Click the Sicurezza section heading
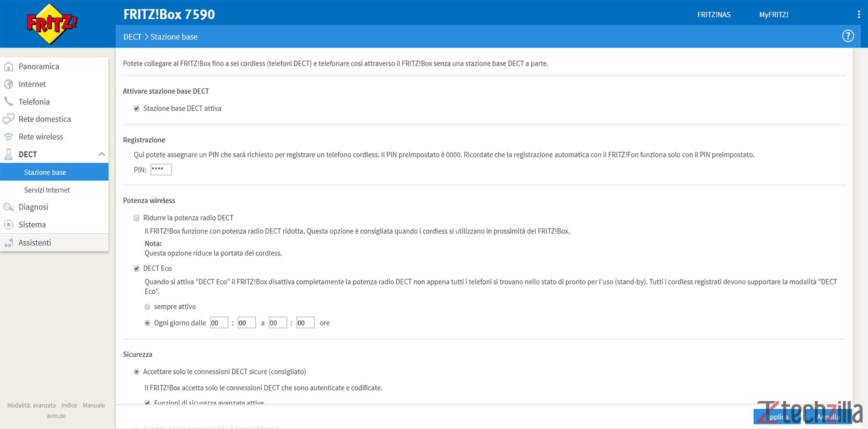The width and height of the screenshot is (868, 429). [x=137, y=354]
